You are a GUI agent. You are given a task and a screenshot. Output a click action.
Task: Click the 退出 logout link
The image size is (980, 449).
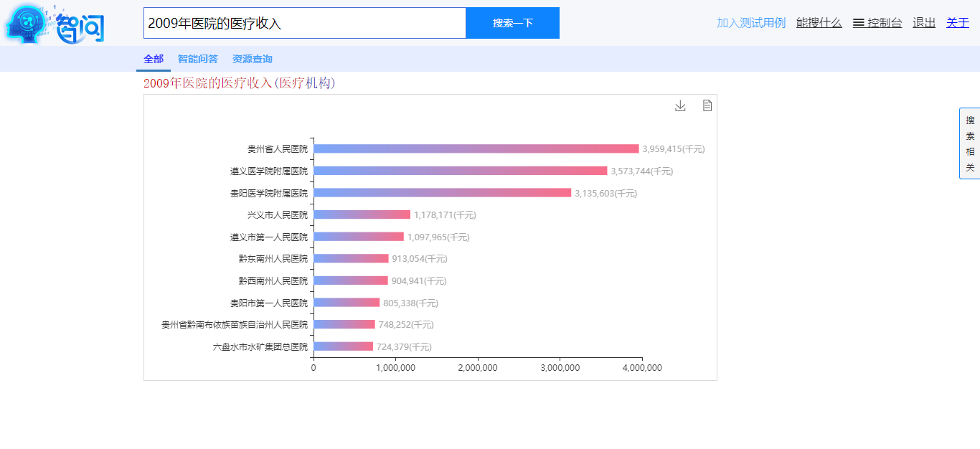pyautogui.click(x=924, y=23)
